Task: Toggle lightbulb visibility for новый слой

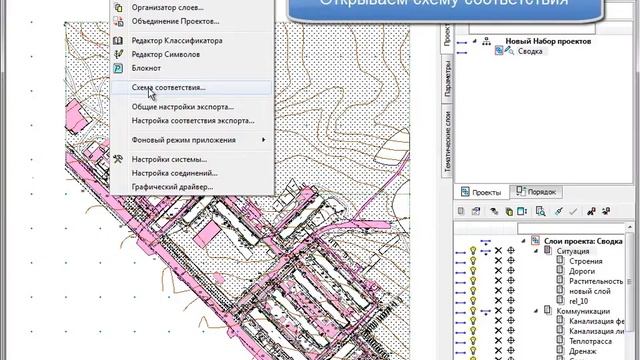Action: click(x=473, y=291)
